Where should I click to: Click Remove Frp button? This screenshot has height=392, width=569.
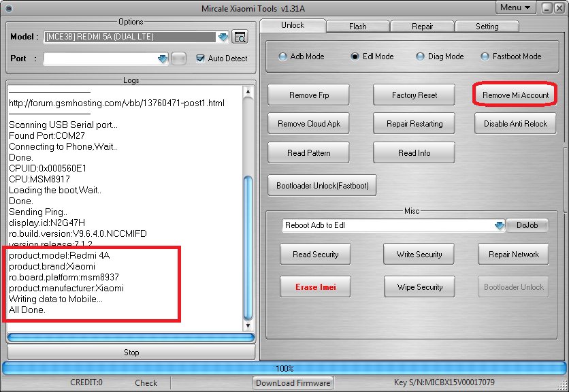click(x=309, y=95)
